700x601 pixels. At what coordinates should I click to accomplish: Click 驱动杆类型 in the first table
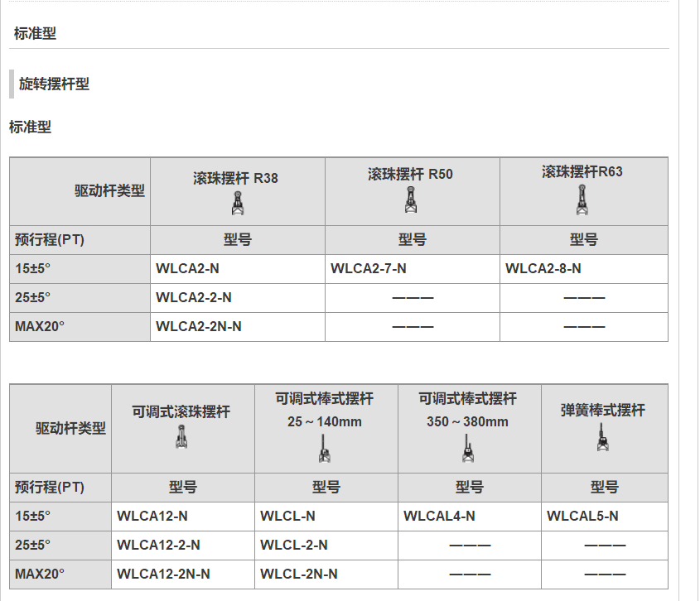click(x=109, y=191)
